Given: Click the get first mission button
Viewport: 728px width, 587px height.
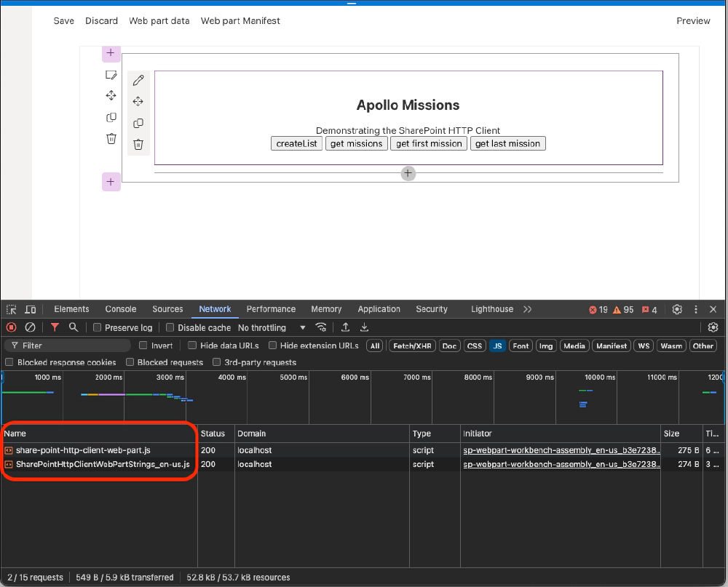Looking at the screenshot, I should pyautogui.click(x=429, y=144).
